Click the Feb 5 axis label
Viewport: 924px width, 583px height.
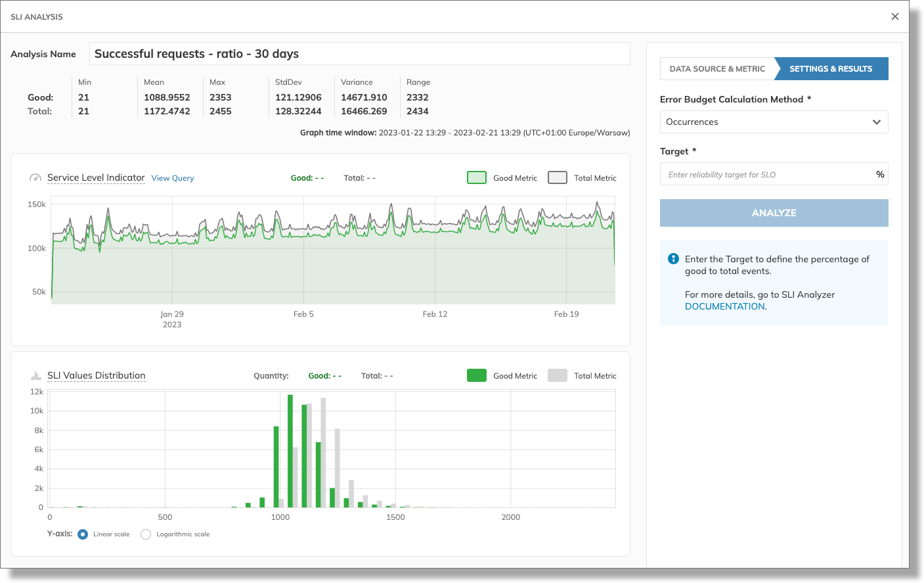(x=303, y=314)
